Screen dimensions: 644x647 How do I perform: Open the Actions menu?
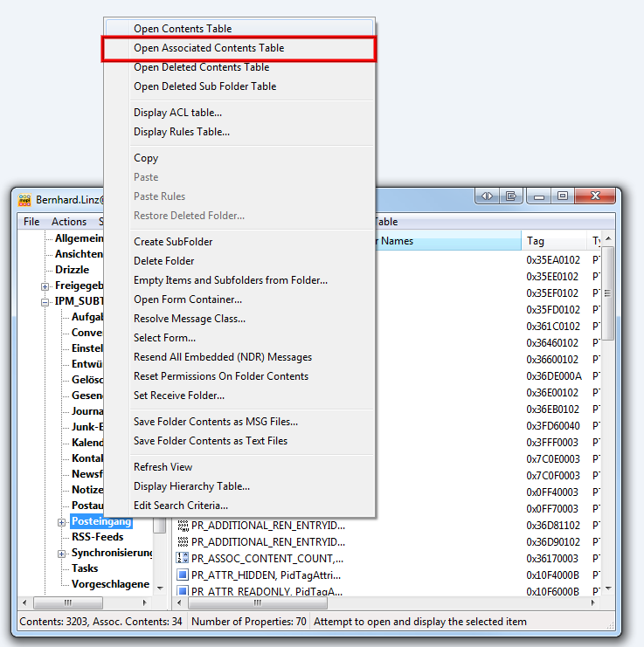[69, 222]
